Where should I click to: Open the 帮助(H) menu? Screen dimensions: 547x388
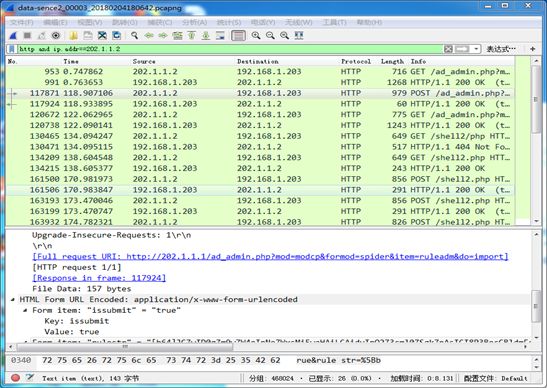tap(369, 22)
